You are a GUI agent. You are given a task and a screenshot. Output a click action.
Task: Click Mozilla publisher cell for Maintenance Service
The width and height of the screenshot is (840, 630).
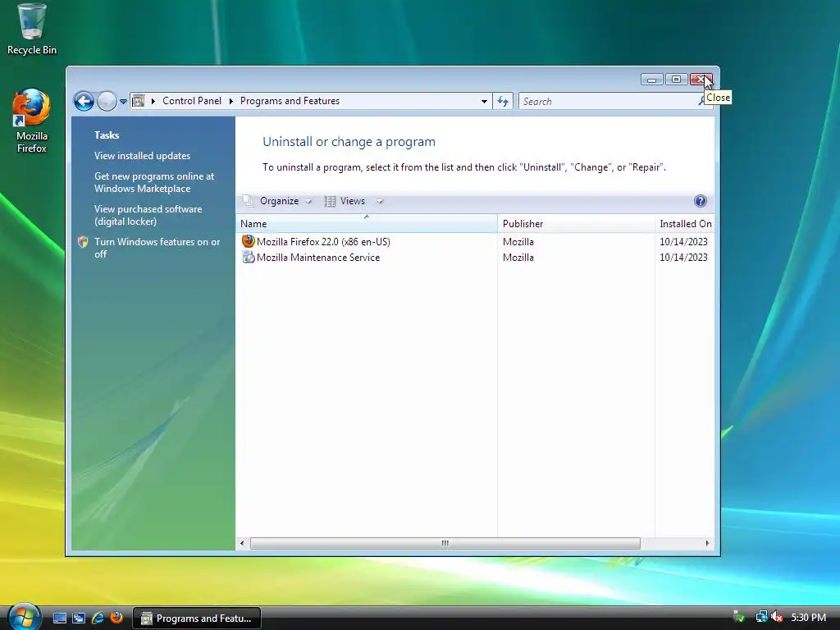518,257
